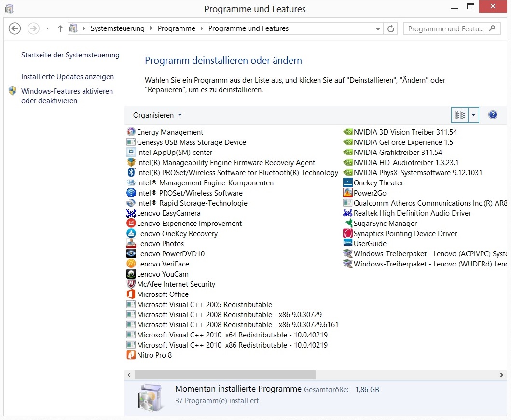This screenshot has height=420, width=511.
Task: Click the scroll left arrow of the list
Action: pos(129,375)
